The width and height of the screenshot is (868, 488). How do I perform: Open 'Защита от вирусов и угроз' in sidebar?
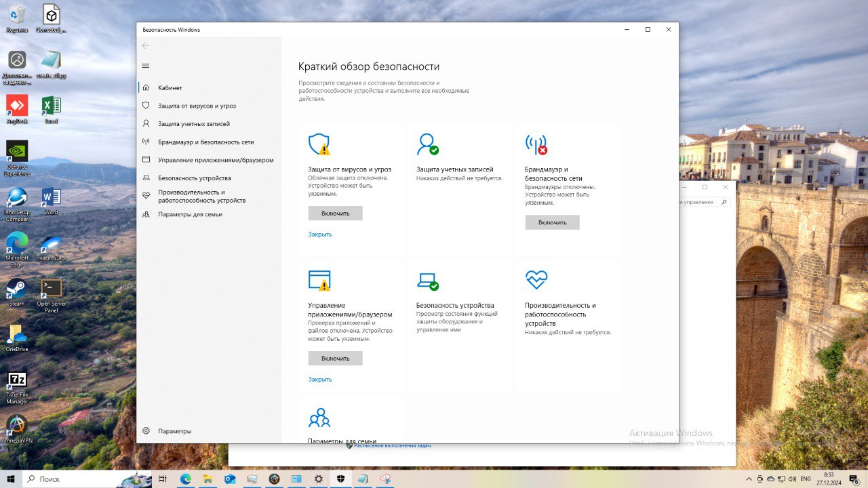point(197,106)
